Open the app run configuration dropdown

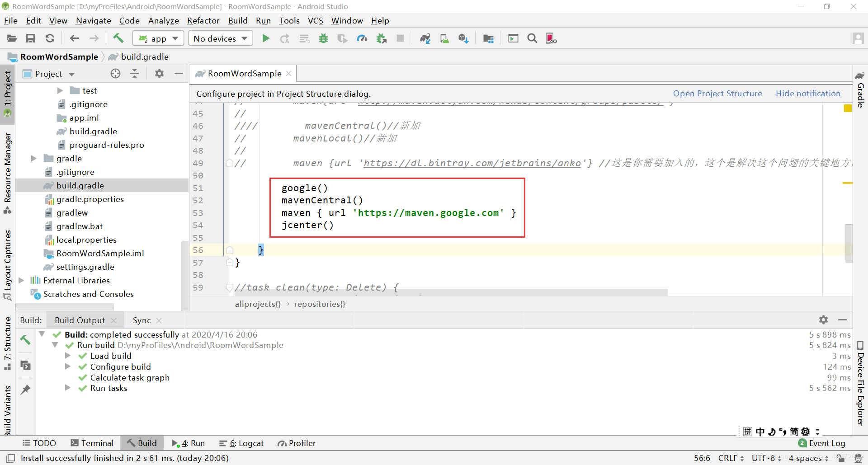[158, 38]
